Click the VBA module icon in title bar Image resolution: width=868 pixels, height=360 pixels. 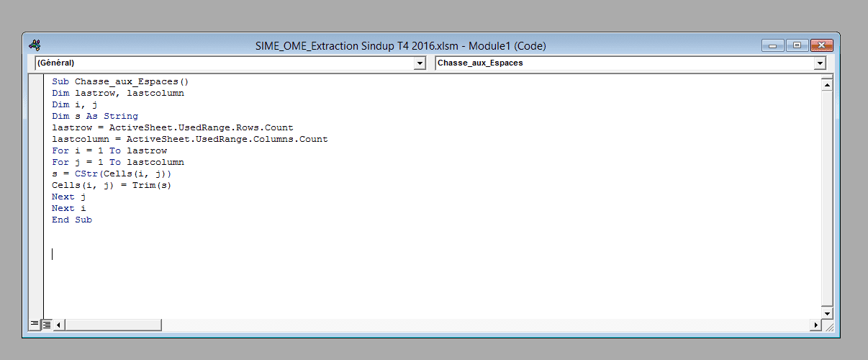(35, 45)
